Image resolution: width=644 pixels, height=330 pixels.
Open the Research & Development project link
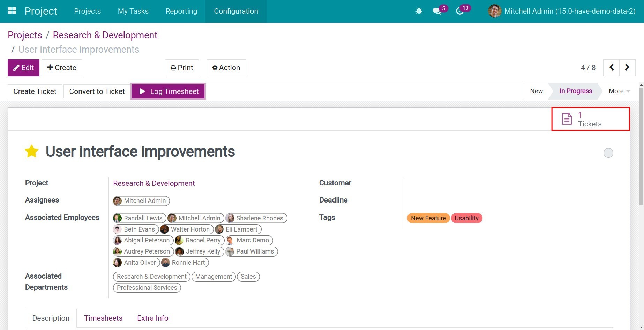pyautogui.click(x=154, y=183)
